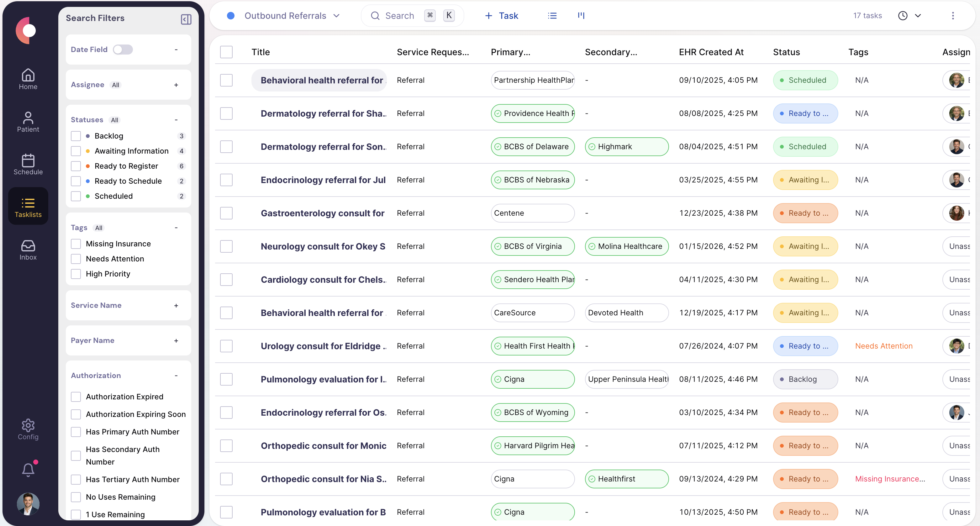Open the Home panel in the sidebar
The height and width of the screenshot is (526, 980).
click(28, 79)
